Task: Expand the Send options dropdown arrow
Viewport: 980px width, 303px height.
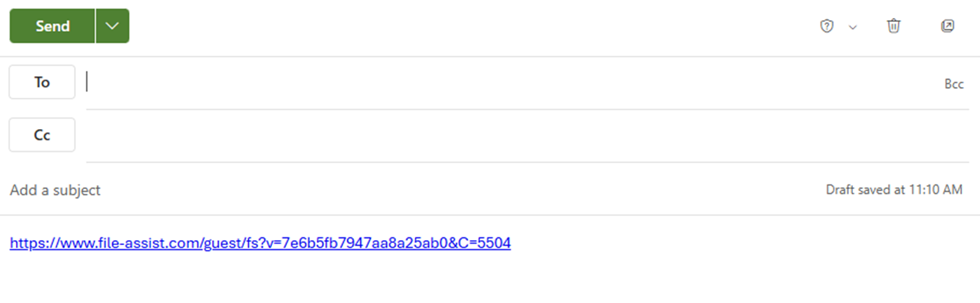Action: pos(112,26)
